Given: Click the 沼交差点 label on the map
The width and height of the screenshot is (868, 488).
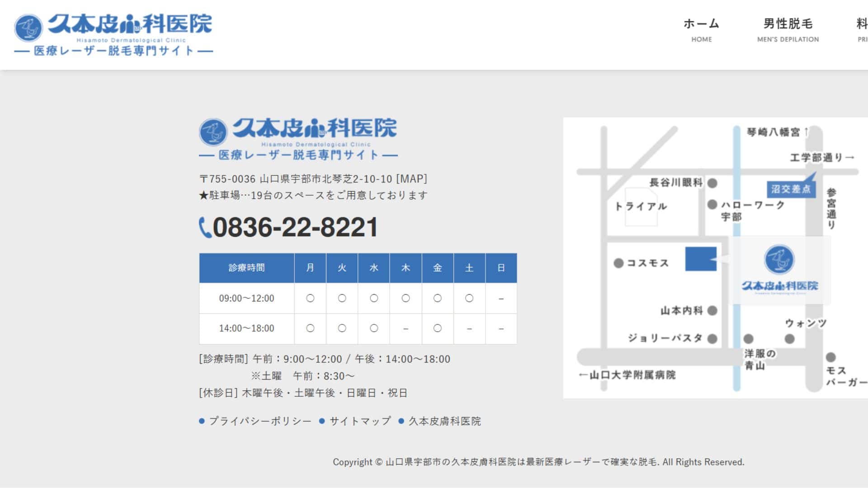Looking at the screenshot, I should coord(791,189).
